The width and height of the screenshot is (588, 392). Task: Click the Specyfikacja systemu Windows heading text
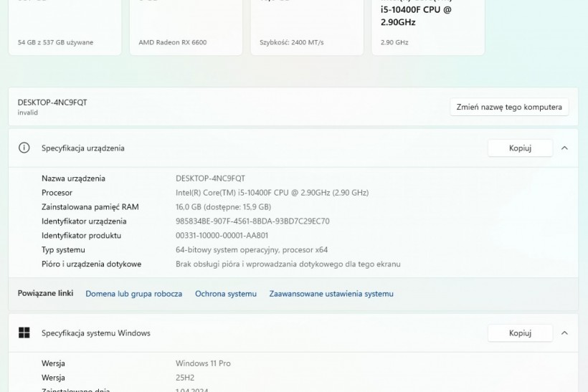pyautogui.click(x=96, y=333)
